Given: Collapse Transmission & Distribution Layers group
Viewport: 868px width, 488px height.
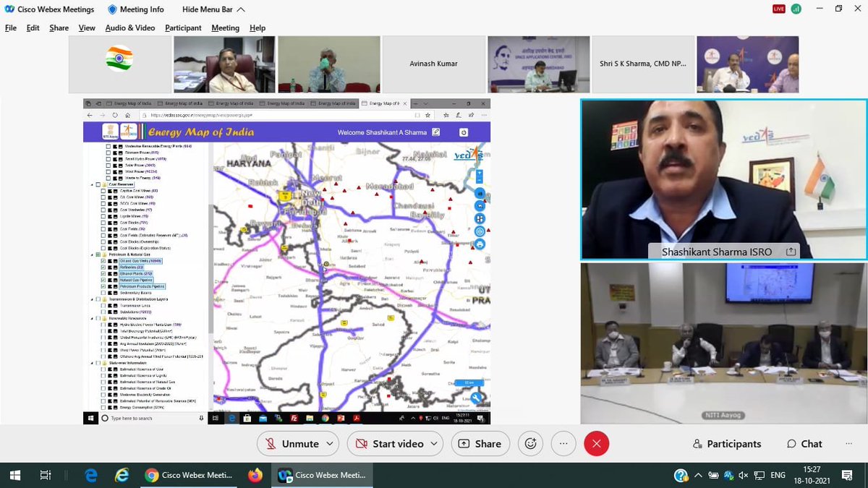Looking at the screenshot, I should point(92,299).
